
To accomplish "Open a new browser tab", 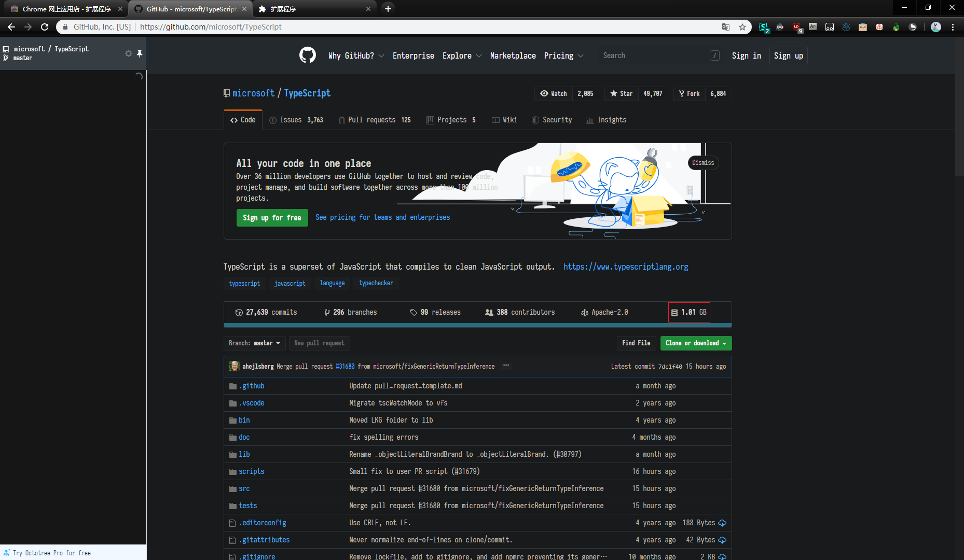I will pyautogui.click(x=388, y=9).
